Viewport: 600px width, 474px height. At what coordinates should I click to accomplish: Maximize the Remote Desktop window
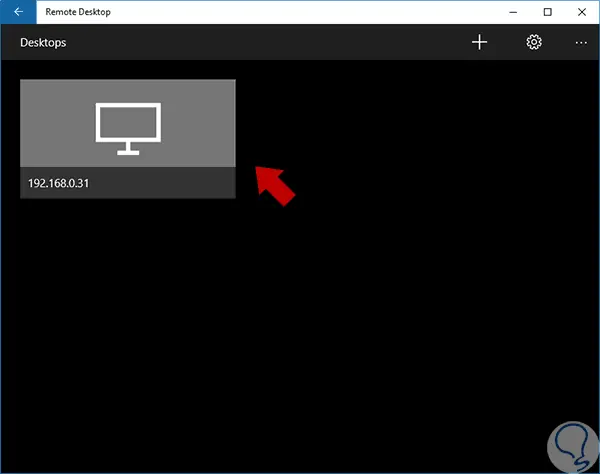tap(548, 12)
